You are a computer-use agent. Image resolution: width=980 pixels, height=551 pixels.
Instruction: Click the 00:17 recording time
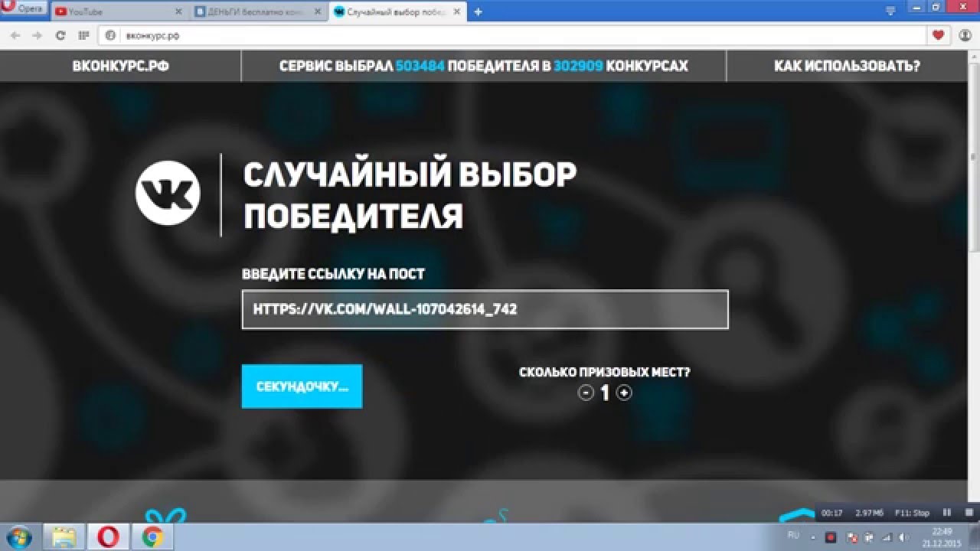[x=832, y=513]
